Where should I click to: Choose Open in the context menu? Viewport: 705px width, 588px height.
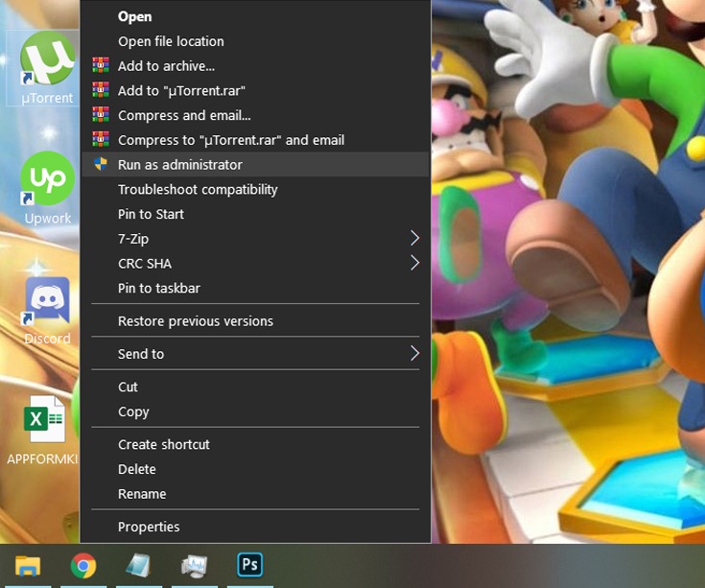coord(255,16)
